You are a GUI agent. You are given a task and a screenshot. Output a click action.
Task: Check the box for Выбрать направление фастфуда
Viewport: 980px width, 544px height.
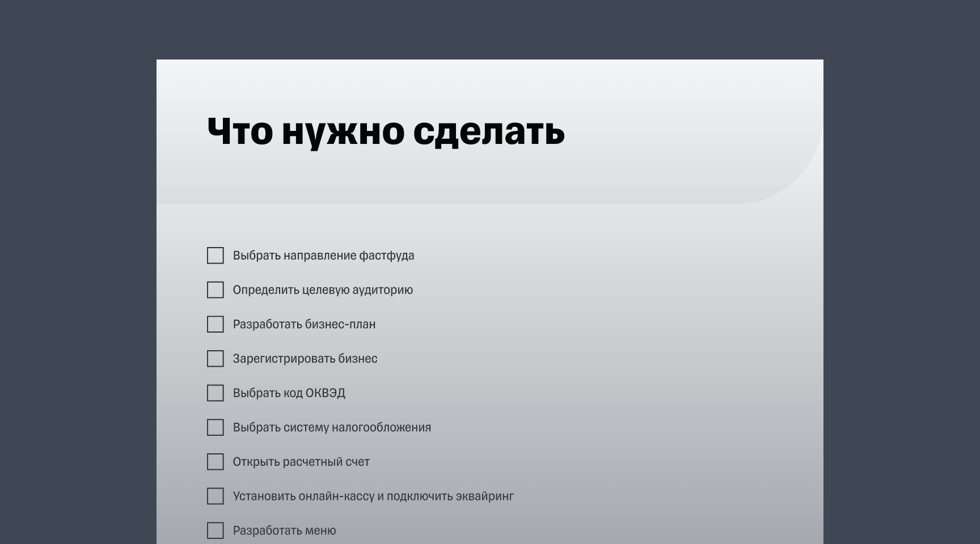pos(216,256)
